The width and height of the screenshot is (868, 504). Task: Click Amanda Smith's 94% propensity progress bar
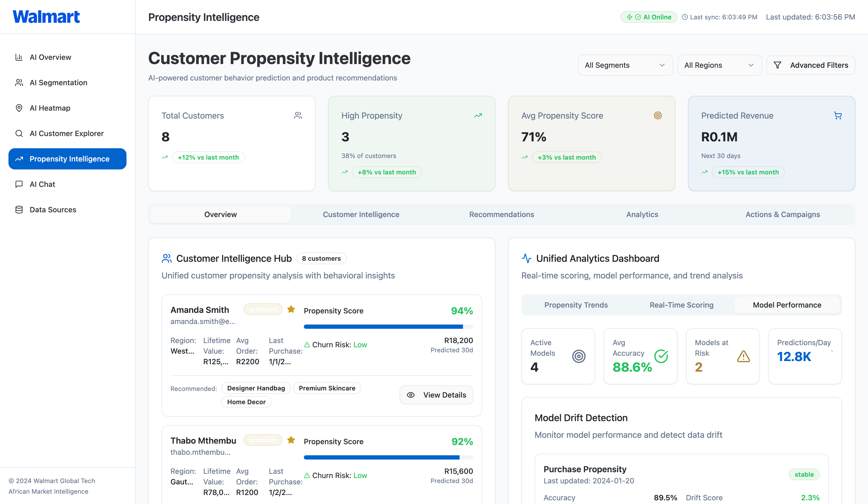[388, 327]
